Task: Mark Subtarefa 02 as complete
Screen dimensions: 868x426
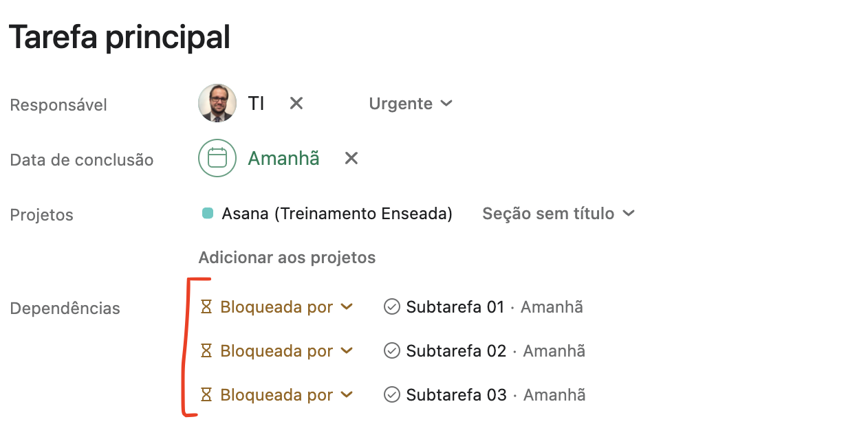Action: [x=391, y=351]
